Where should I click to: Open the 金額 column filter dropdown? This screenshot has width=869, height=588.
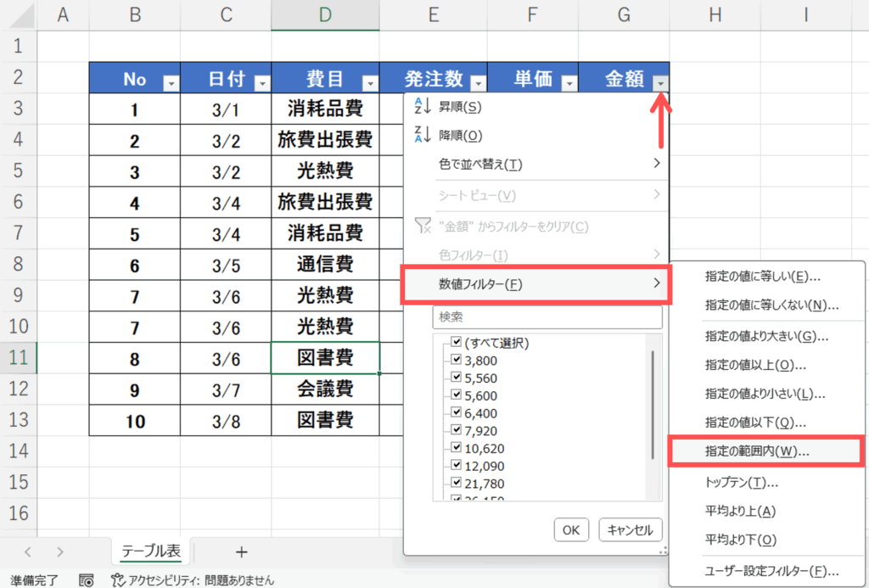tap(660, 82)
